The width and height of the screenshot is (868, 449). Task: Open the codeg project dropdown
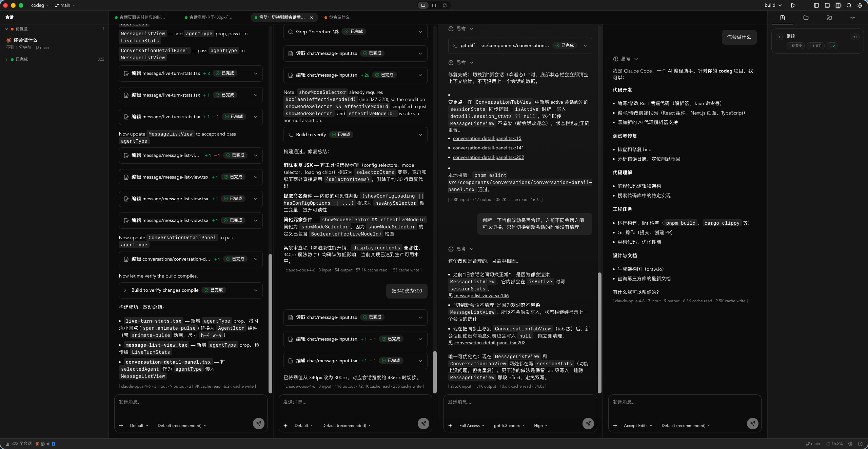point(40,5)
